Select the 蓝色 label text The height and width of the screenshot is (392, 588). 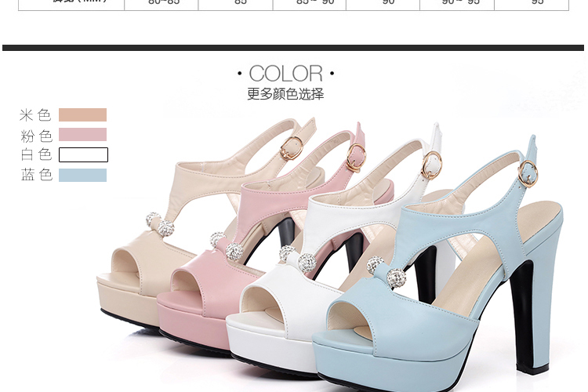[x=36, y=175]
